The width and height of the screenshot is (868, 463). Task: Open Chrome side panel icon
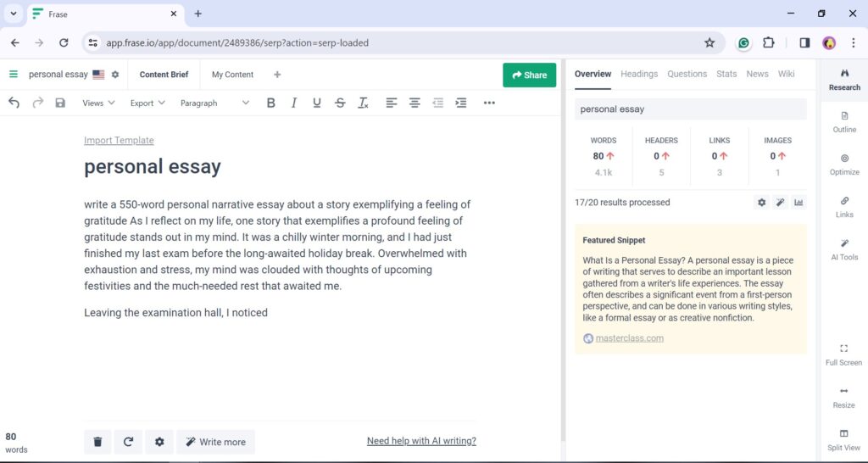[804, 42]
